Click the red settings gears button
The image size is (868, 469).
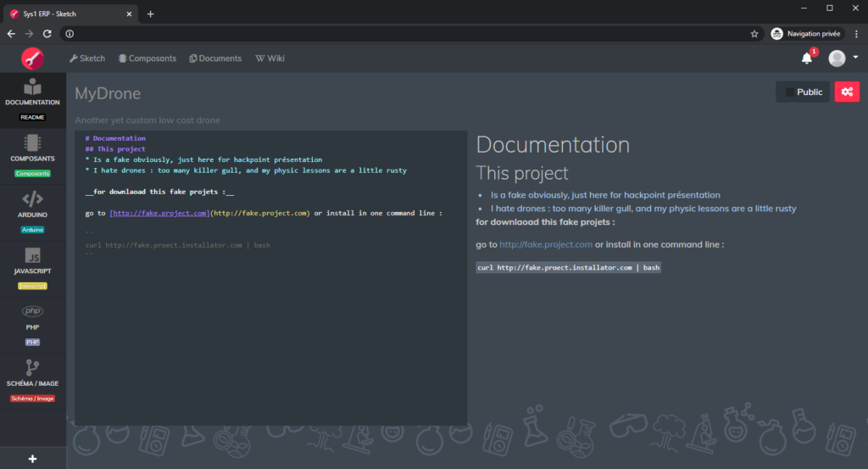pyautogui.click(x=847, y=92)
